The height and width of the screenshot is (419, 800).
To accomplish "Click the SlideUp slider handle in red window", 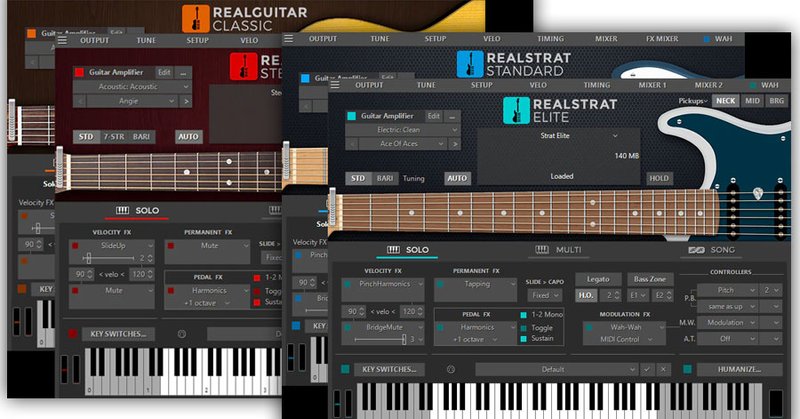I will point(89,258).
